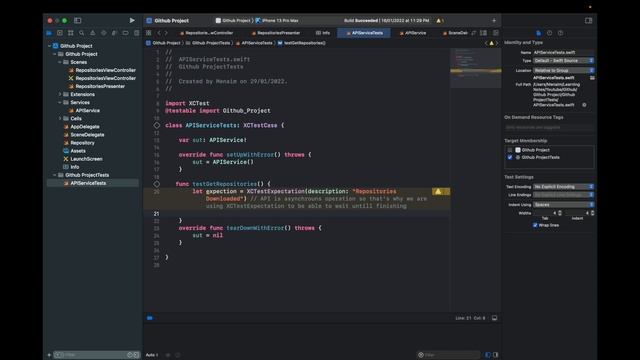Jump to issue via warning triangle in jump bar
Screen dimensions: 640x360
pos(491,43)
